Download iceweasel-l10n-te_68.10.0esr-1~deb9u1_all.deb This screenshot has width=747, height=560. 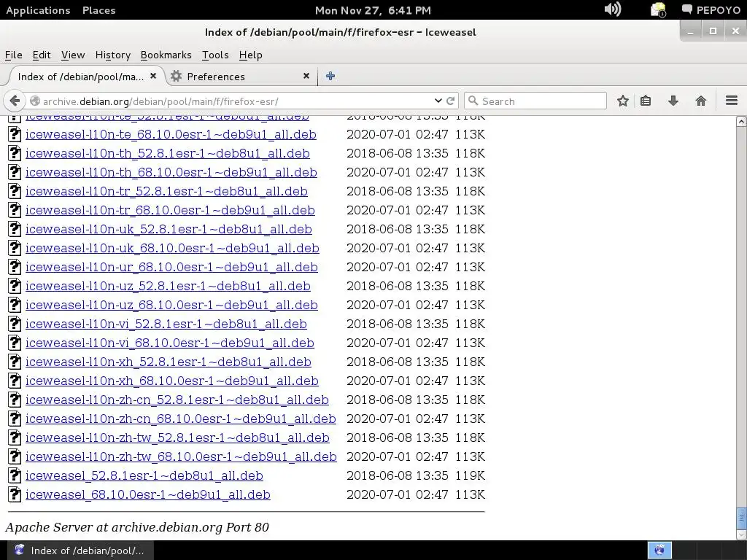tap(171, 134)
